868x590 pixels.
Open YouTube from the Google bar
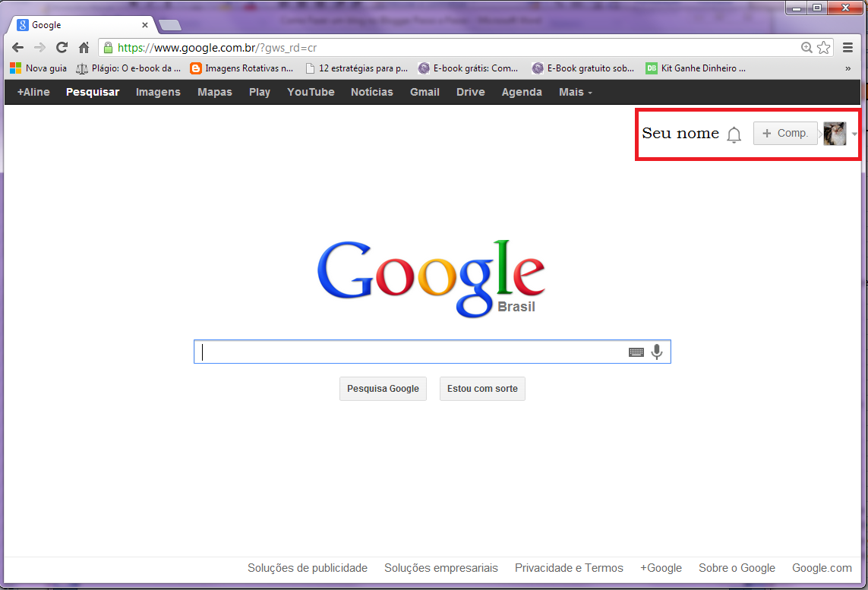(311, 92)
